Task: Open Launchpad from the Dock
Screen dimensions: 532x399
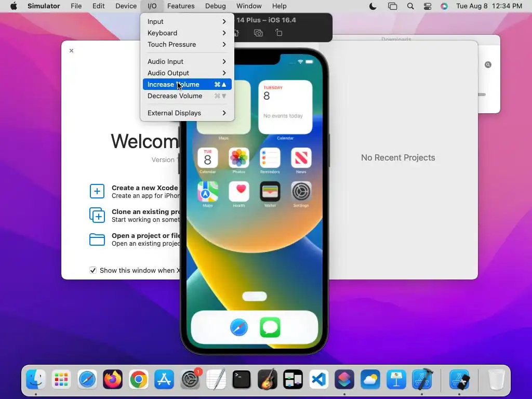Action: point(61,379)
